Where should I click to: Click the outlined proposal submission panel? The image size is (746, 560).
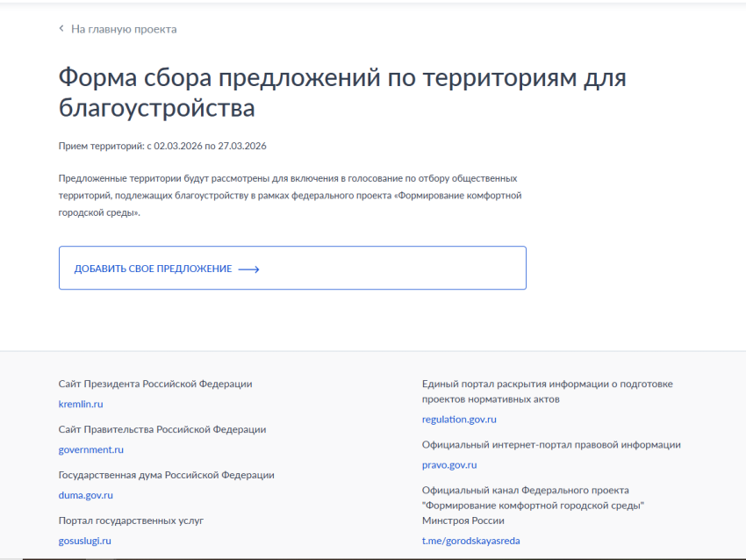tap(293, 268)
